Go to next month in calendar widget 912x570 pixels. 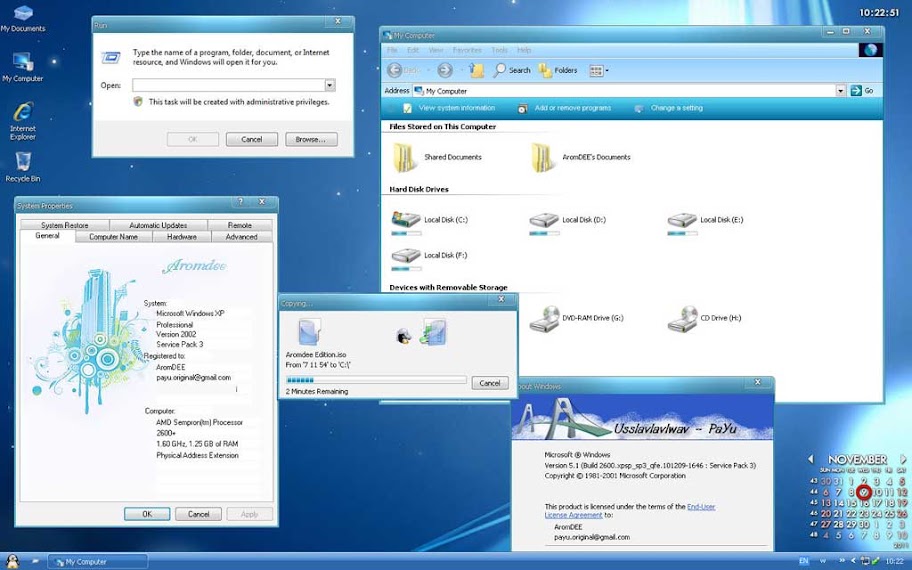coord(903,459)
